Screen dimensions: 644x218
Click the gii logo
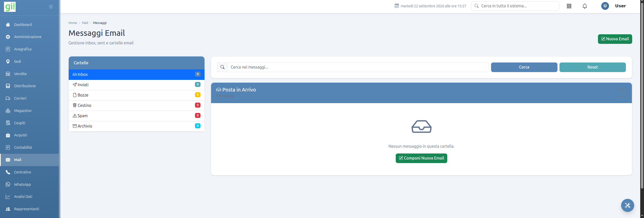pos(10,7)
